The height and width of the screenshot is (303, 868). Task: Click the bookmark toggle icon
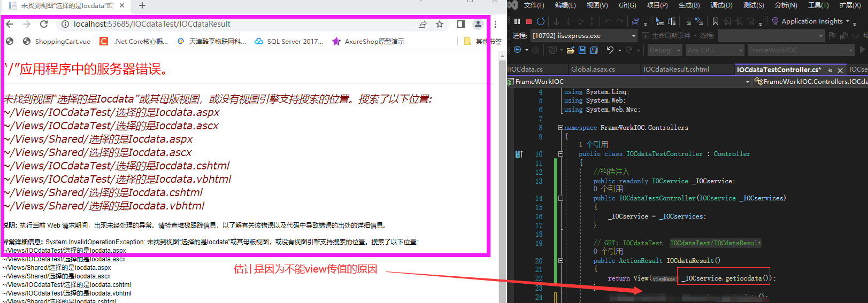pyautogui.click(x=716, y=21)
